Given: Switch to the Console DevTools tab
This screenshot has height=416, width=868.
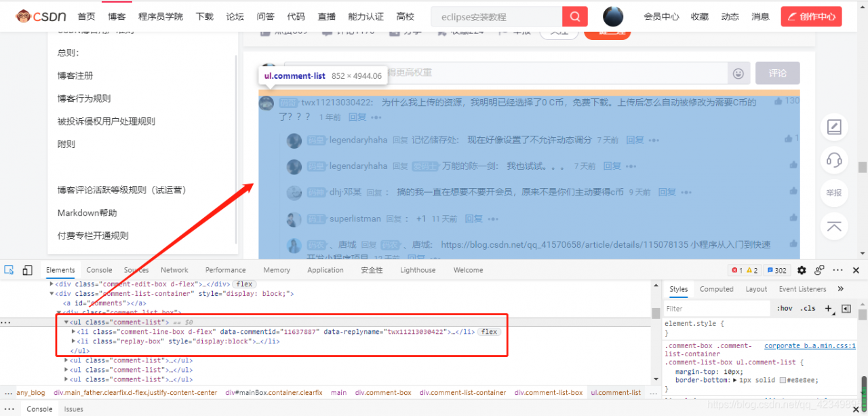Looking at the screenshot, I should (99, 270).
